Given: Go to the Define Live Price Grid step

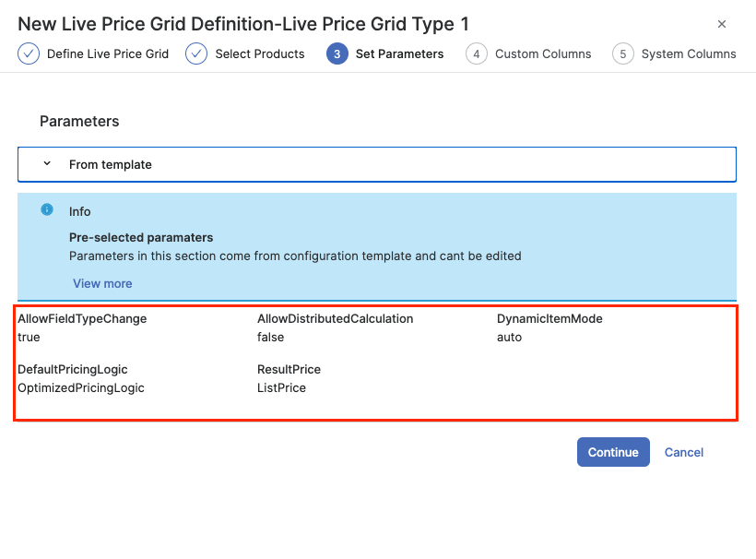Looking at the screenshot, I should click(108, 54).
